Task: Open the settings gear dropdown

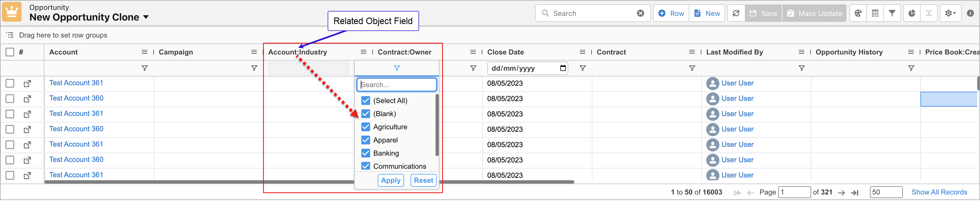Action: (x=950, y=13)
